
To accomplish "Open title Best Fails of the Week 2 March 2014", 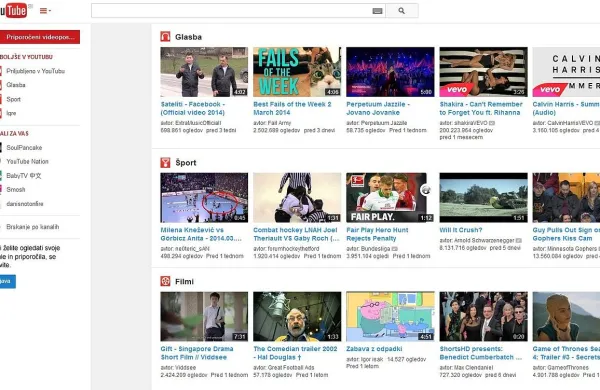I will pos(292,108).
